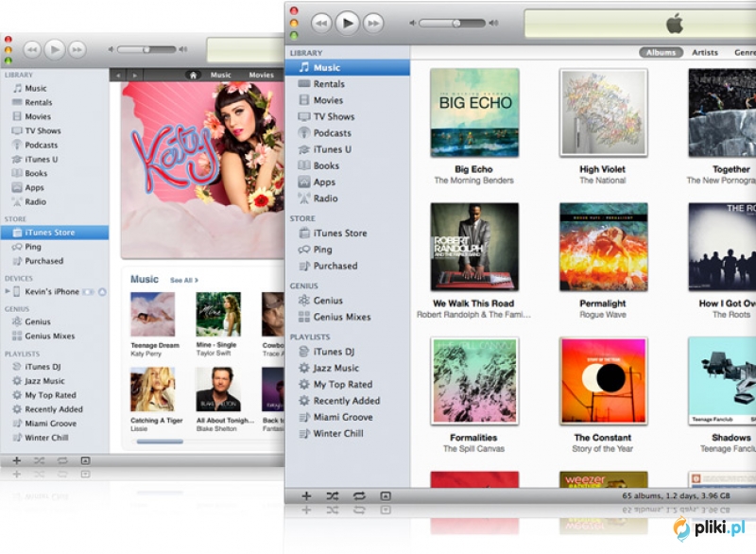Skip to next track in back window
The width and height of the screenshot is (756, 554).
(77, 50)
